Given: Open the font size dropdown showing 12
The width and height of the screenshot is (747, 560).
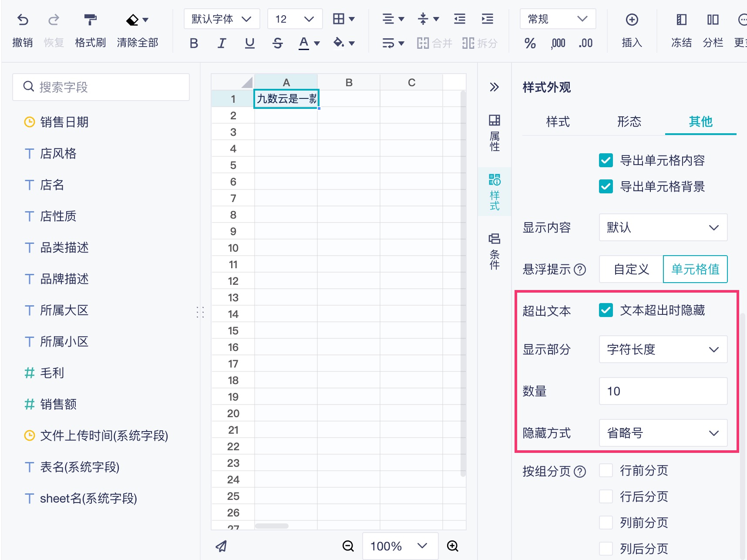Looking at the screenshot, I should 295,19.
